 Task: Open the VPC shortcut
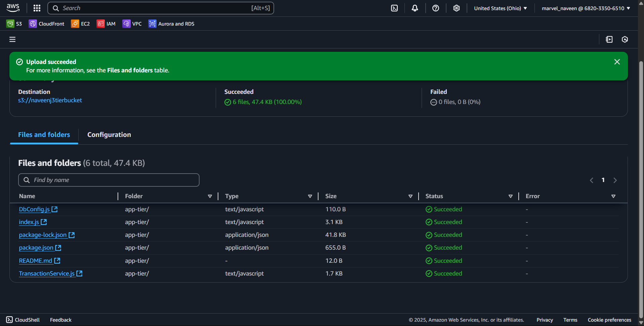coord(132,24)
